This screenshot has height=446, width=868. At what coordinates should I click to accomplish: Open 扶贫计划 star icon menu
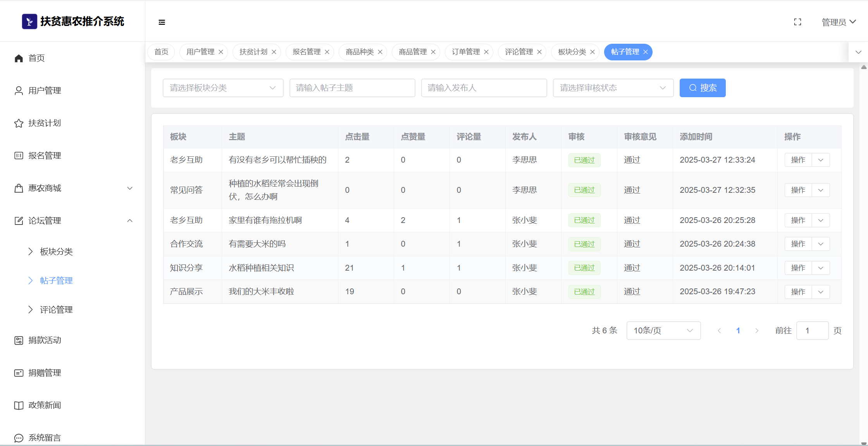[x=19, y=123]
